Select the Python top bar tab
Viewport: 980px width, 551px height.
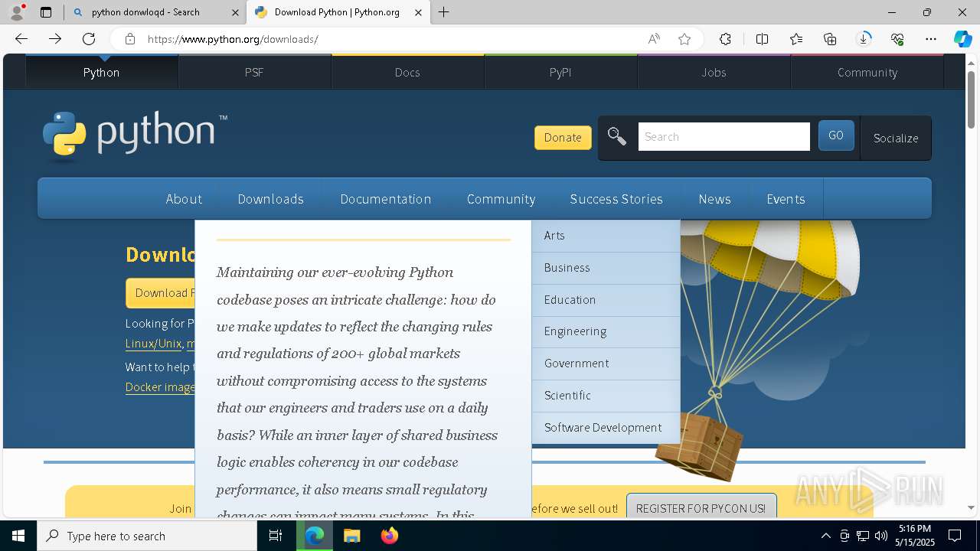[x=102, y=72]
